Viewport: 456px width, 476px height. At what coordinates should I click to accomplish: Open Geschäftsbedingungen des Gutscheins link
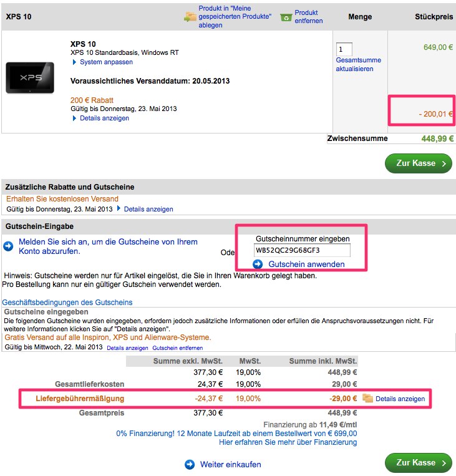point(67,303)
